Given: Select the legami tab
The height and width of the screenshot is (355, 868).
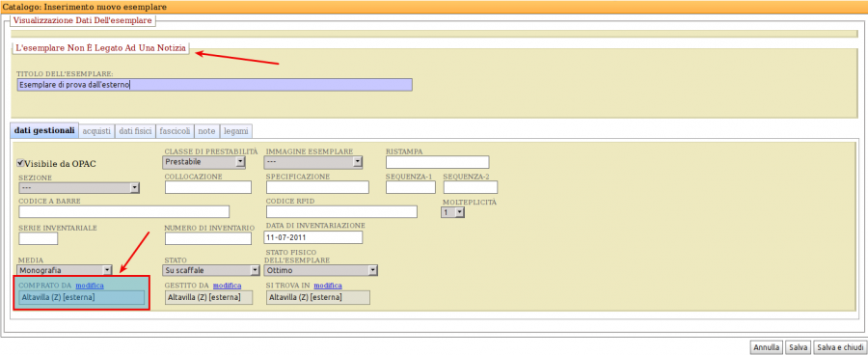Looking at the screenshot, I should 236,131.
